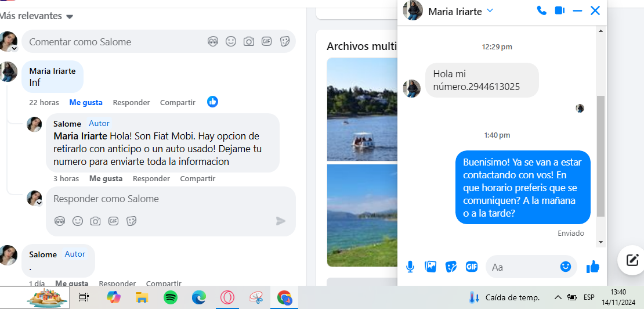Click Responder under Maria Iriarte's comment
This screenshot has width=644, height=309.
(x=131, y=102)
